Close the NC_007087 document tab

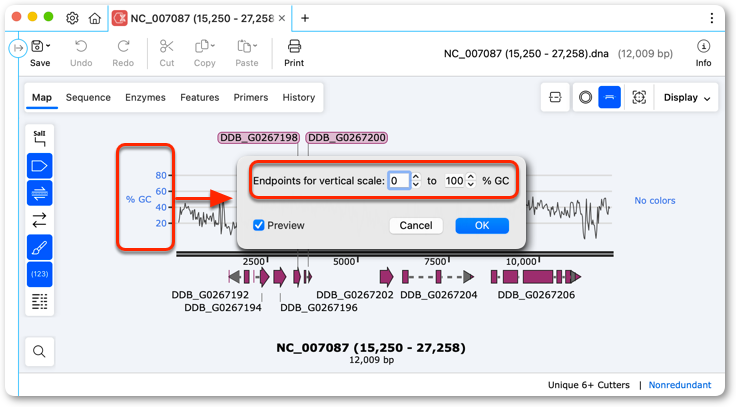[282, 18]
